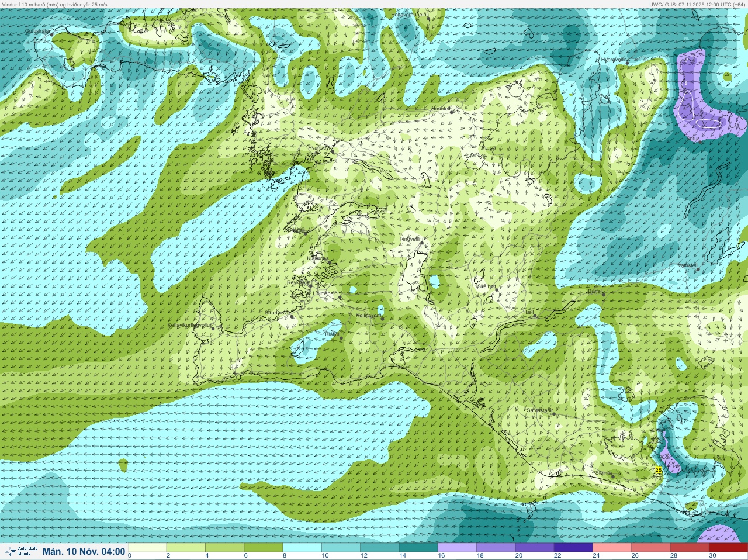This screenshot has width=748, height=560.
Task: Click the UWC/IG-IS model run timestamp
Action: [x=697, y=4]
